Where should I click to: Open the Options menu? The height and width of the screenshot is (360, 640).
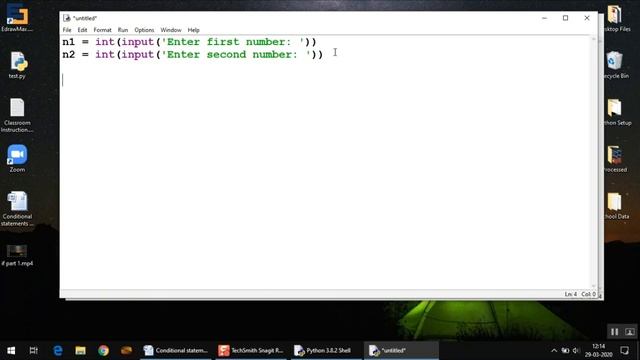[144, 30]
